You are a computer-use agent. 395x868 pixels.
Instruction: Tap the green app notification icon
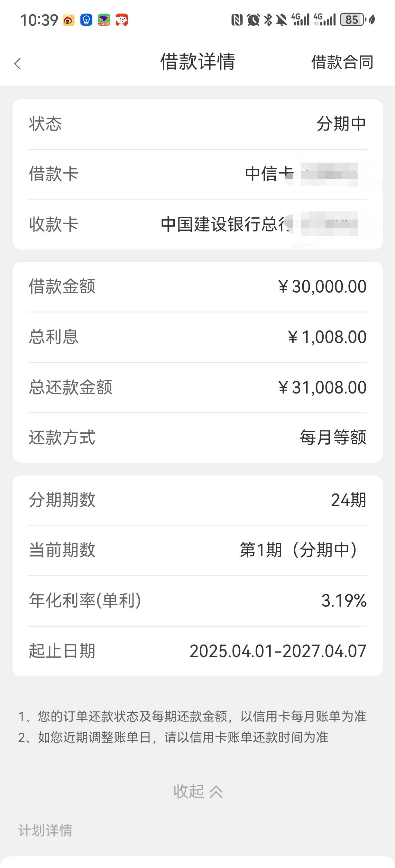click(x=104, y=20)
